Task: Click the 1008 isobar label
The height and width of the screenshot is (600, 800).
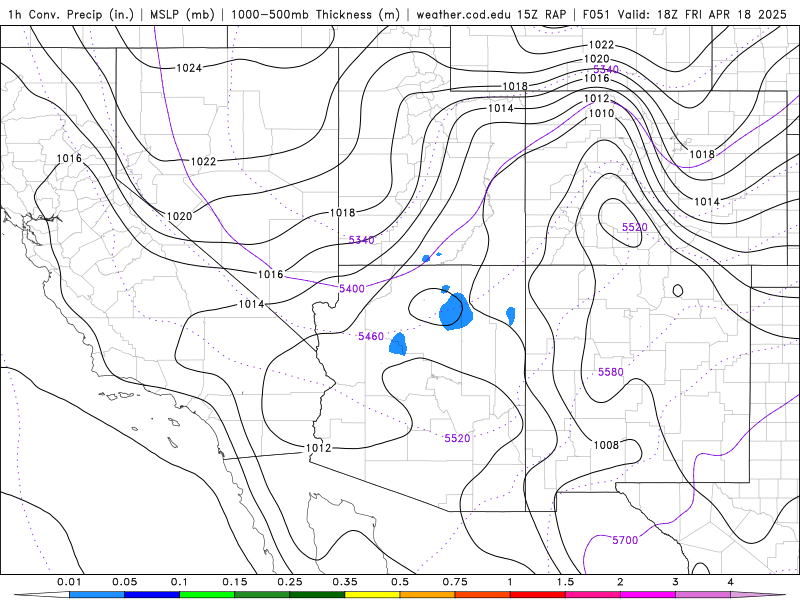Action: (x=606, y=445)
